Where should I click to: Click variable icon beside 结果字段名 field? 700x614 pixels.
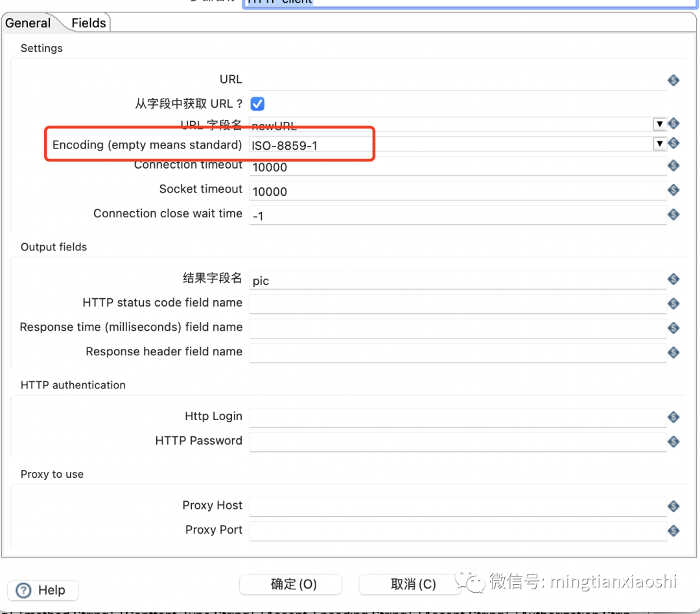coord(673,279)
